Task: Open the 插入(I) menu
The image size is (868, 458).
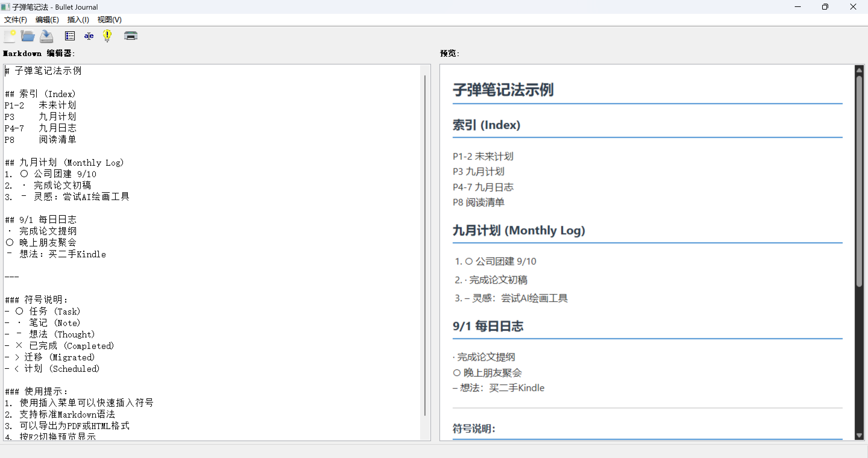Action: click(78, 20)
